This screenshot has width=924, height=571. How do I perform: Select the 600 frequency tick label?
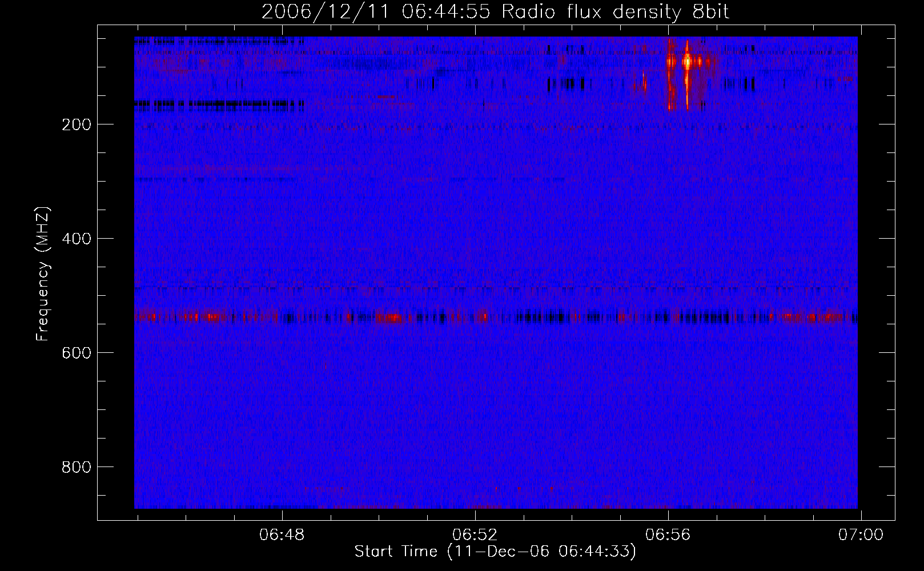point(77,353)
